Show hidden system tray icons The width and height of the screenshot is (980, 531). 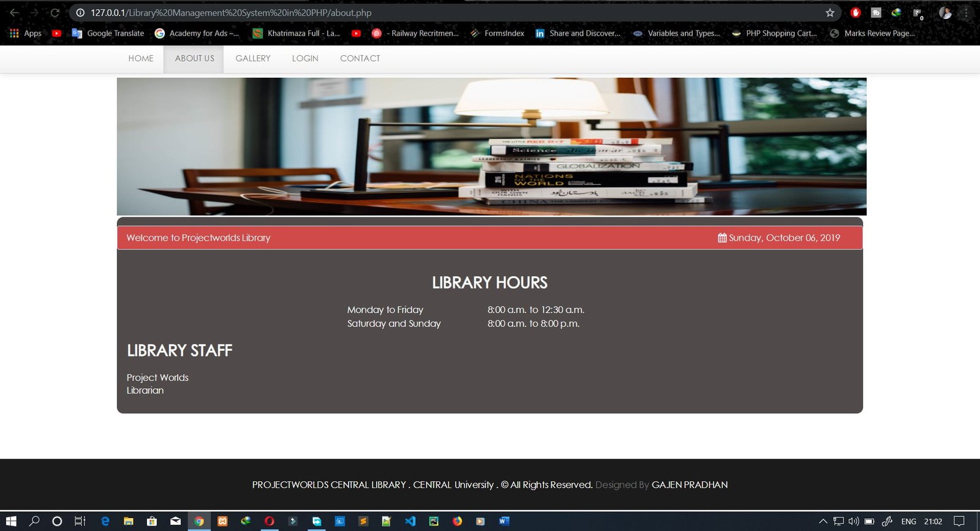(823, 521)
